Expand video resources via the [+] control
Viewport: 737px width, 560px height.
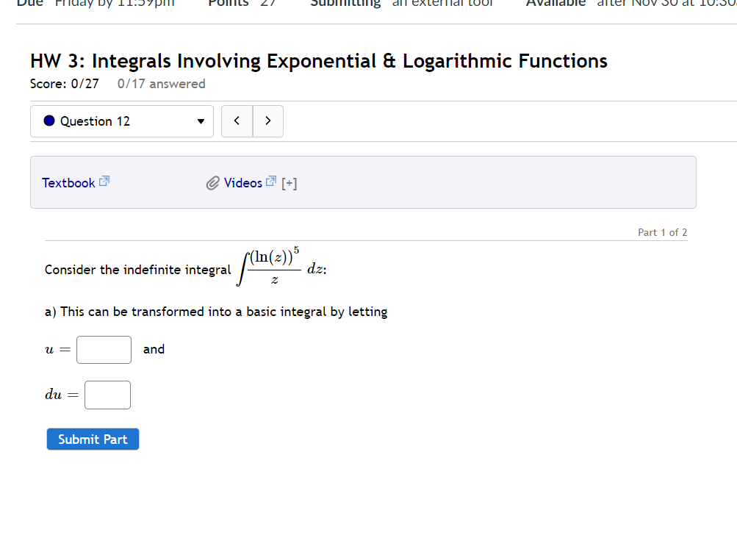289,183
